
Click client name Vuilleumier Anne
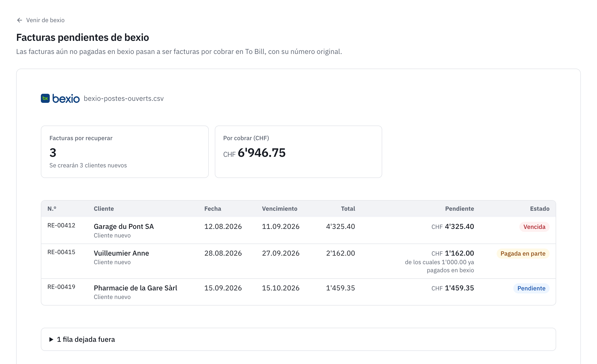pos(122,253)
